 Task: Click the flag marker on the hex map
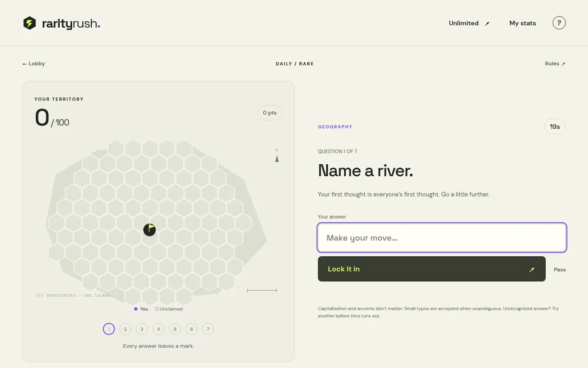coord(150,230)
